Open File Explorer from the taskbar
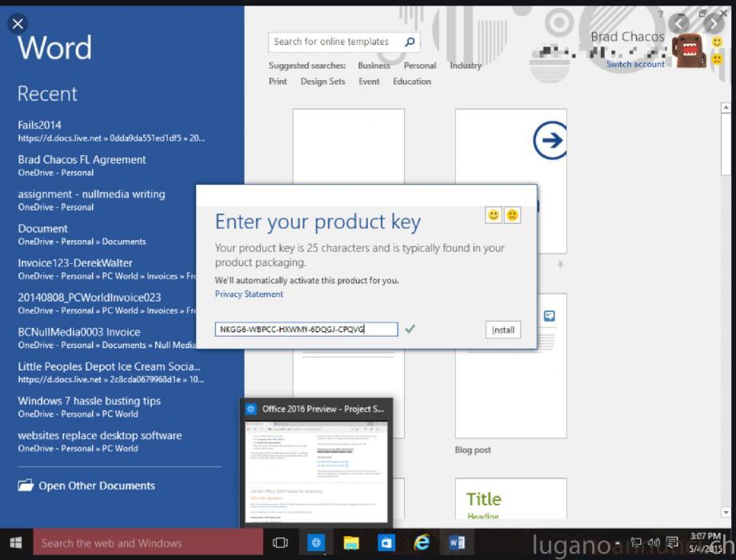 point(351,543)
